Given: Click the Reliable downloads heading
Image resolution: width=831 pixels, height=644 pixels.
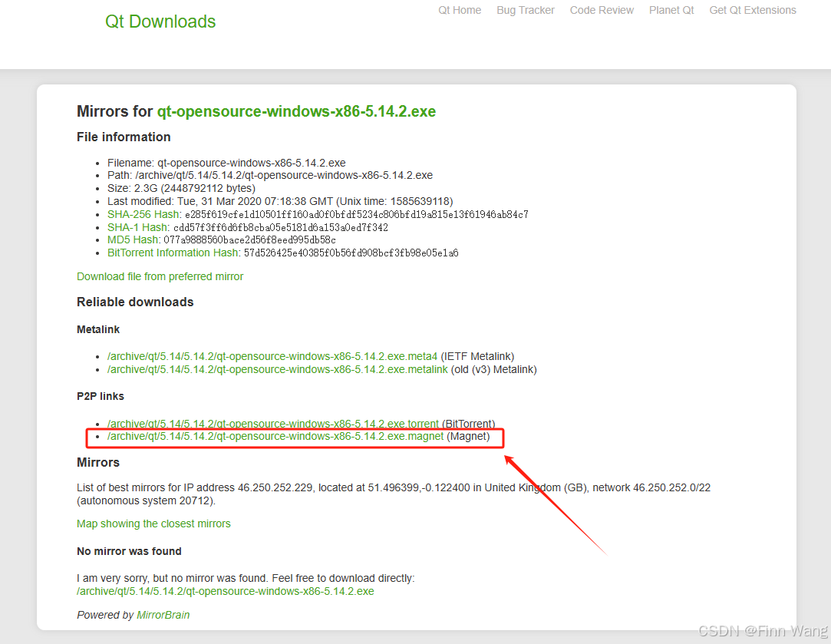Looking at the screenshot, I should [135, 302].
